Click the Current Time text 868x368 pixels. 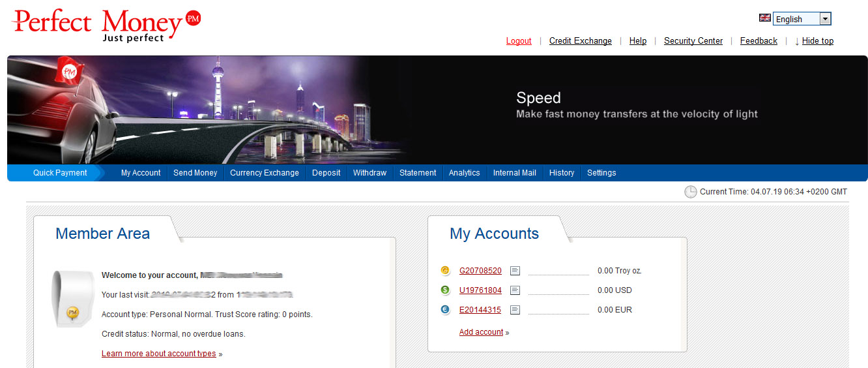[774, 192]
